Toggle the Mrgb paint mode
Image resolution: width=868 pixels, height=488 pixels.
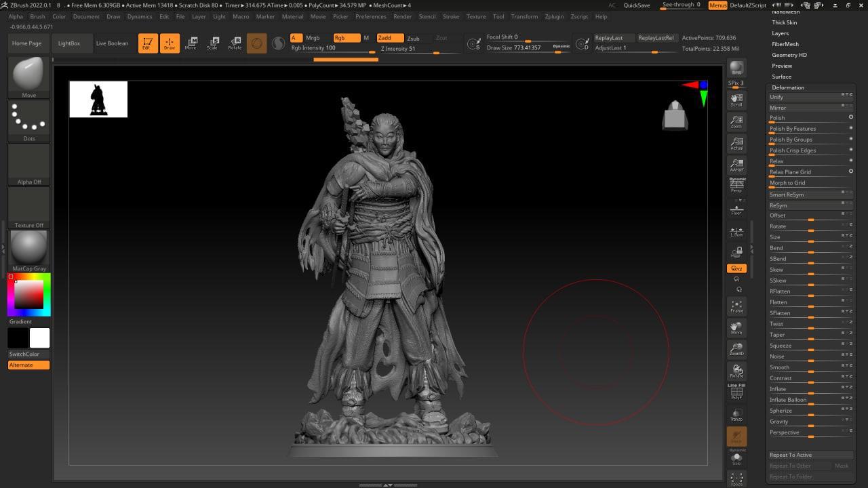tap(313, 38)
